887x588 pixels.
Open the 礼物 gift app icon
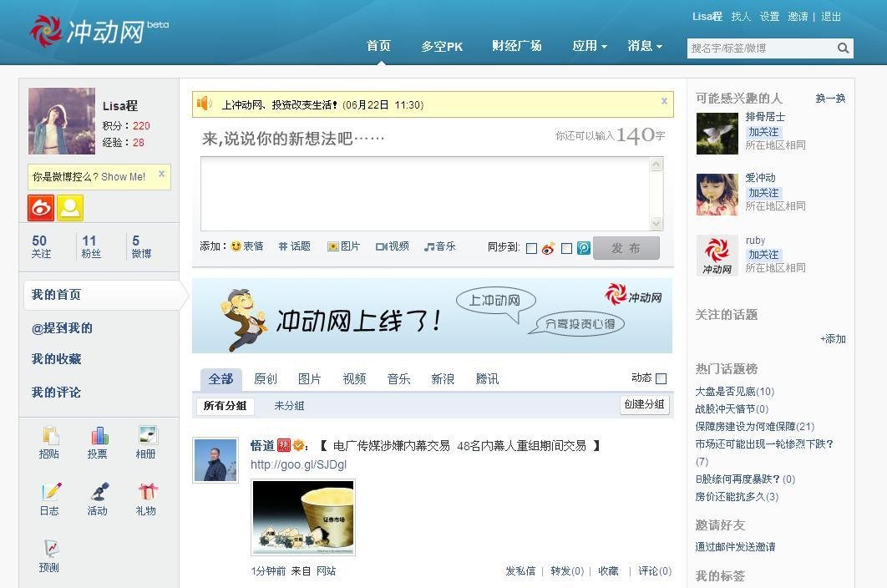pyautogui.click(x=148, y=491)
